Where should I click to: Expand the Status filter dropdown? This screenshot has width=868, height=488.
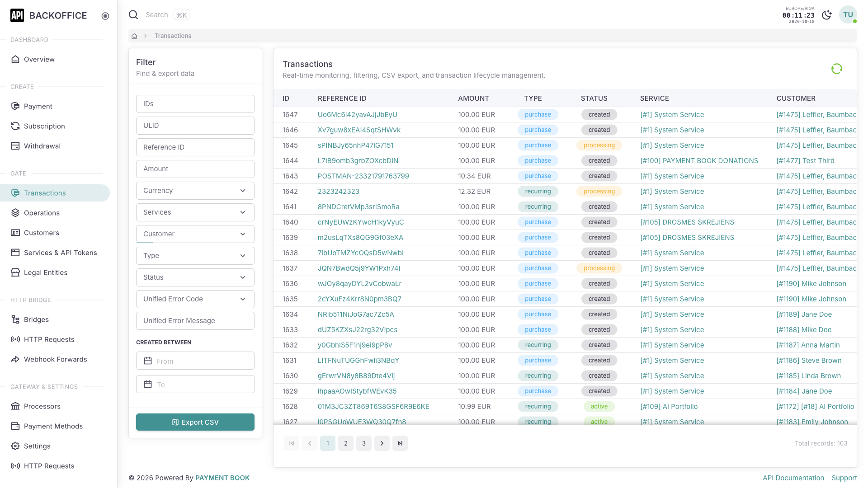[195, 277]
